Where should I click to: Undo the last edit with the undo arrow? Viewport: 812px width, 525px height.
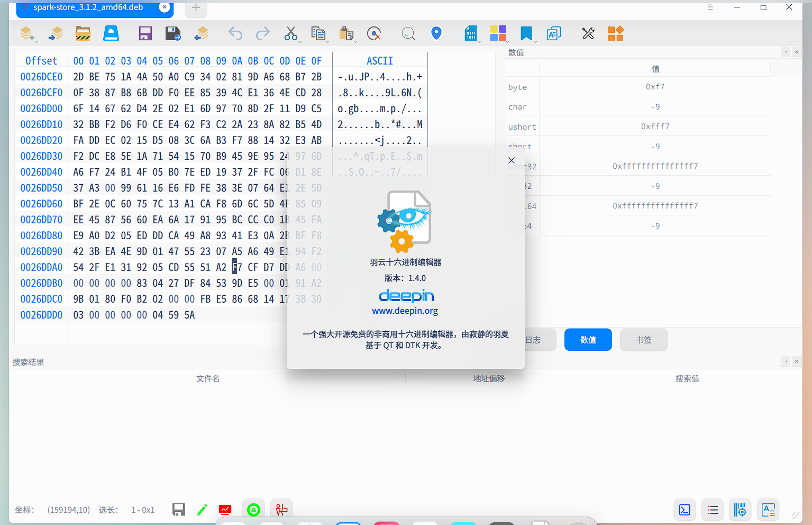(235, 33)
